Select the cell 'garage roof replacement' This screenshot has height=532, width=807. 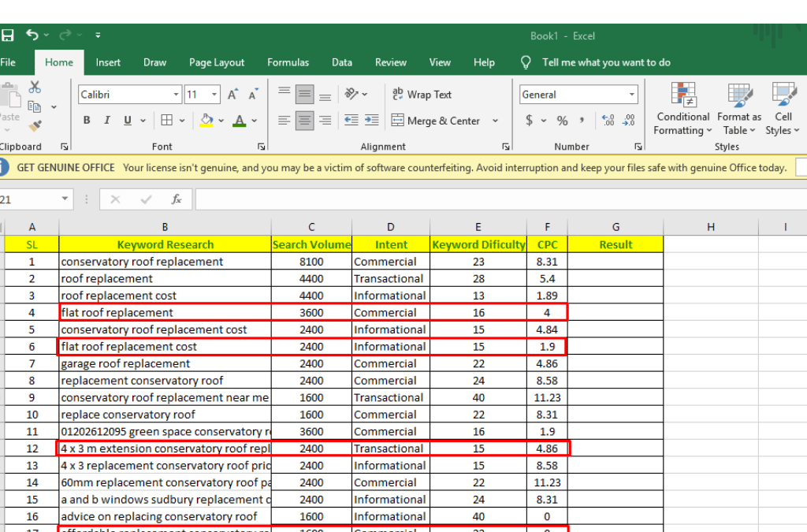click(x=165, y=364)
